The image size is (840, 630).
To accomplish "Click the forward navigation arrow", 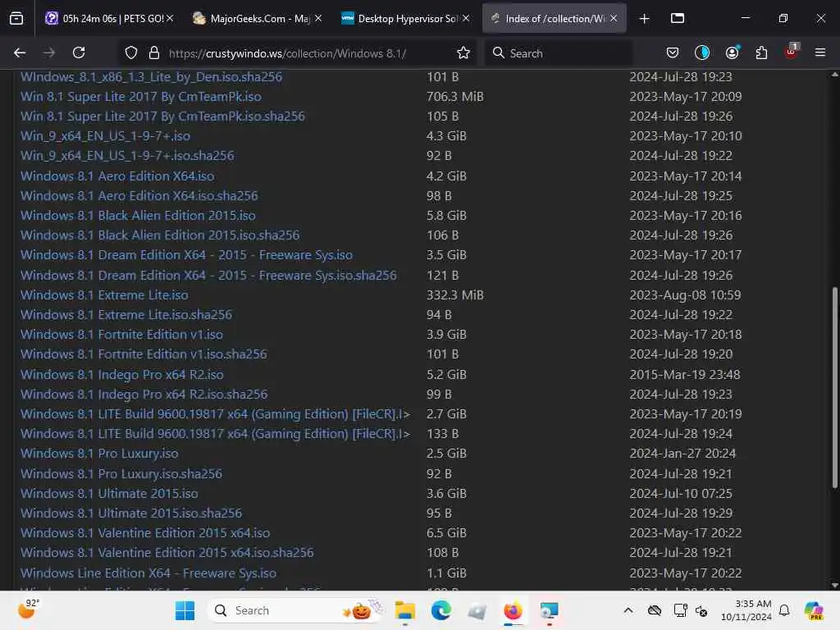I will click(x=48, y=53).
